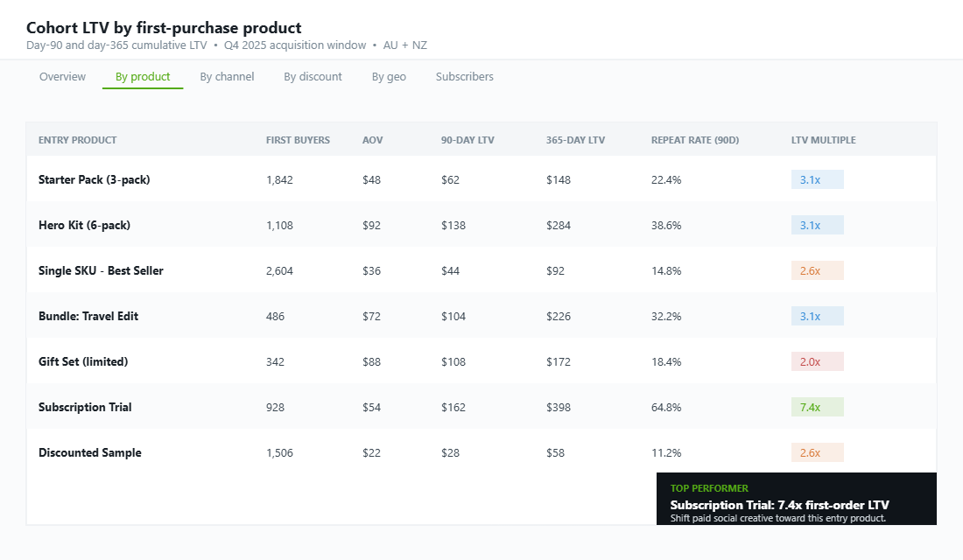Click the 342 first buyers value
The height and width of the screenshot is (560, 963).
[x=275, y=361]
